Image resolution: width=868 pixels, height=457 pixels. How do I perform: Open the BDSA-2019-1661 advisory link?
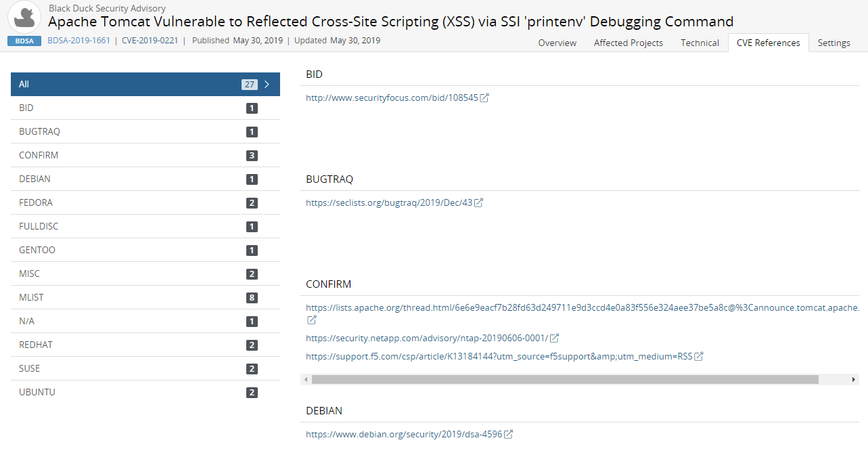78,41
